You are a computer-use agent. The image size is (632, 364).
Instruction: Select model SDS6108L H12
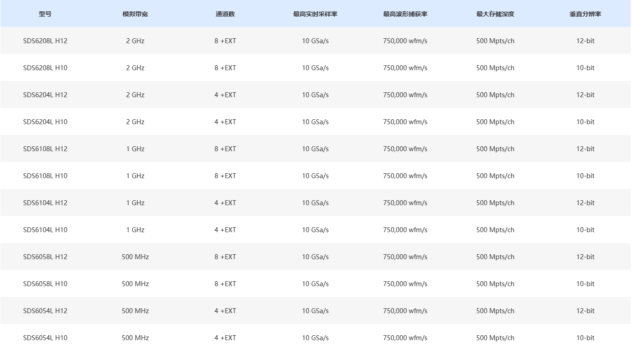(45, 149)
